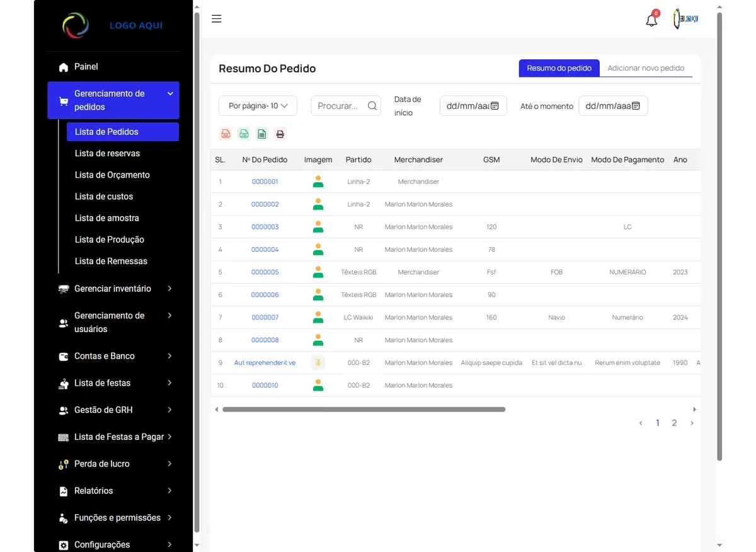756x552 pixels.
Task: Toggle the hamburger sidebar menu
Action: [x=217, y=19]
